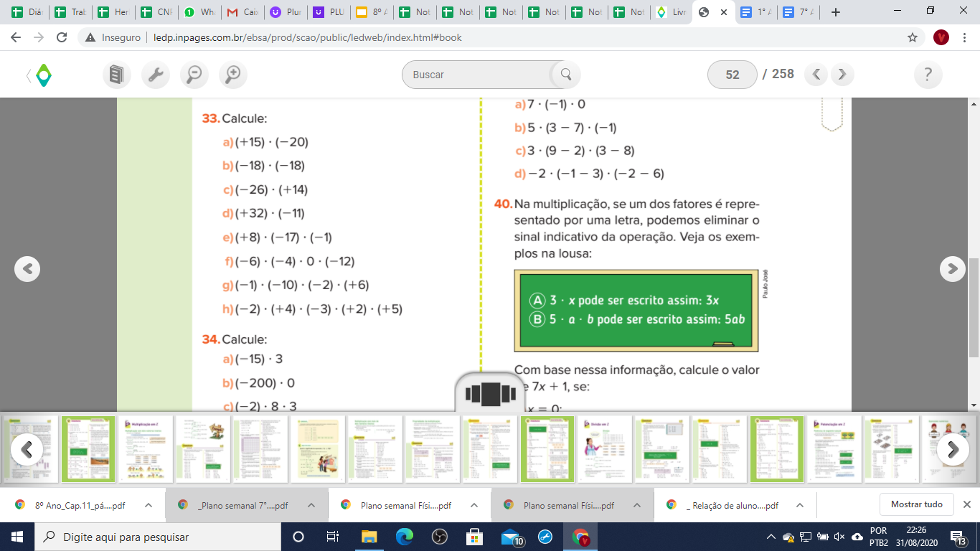The image size is (980, 551).
Task: Click the Task View taskbar icon
Action: tap(333, 537)
